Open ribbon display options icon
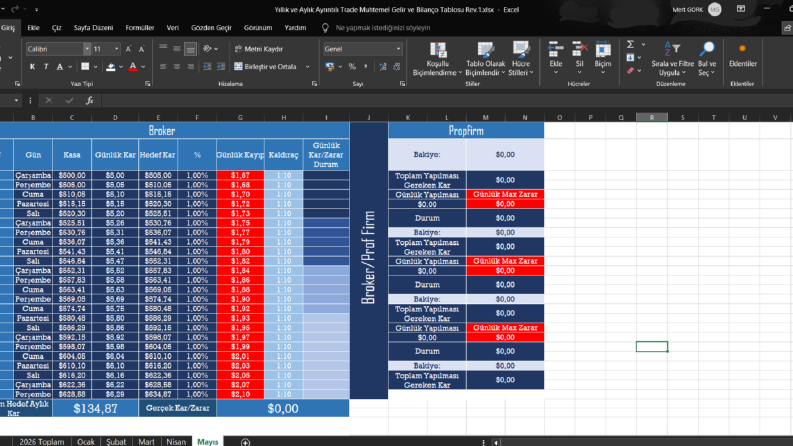This screenshot has height=446, width=793. click(741, 9)
